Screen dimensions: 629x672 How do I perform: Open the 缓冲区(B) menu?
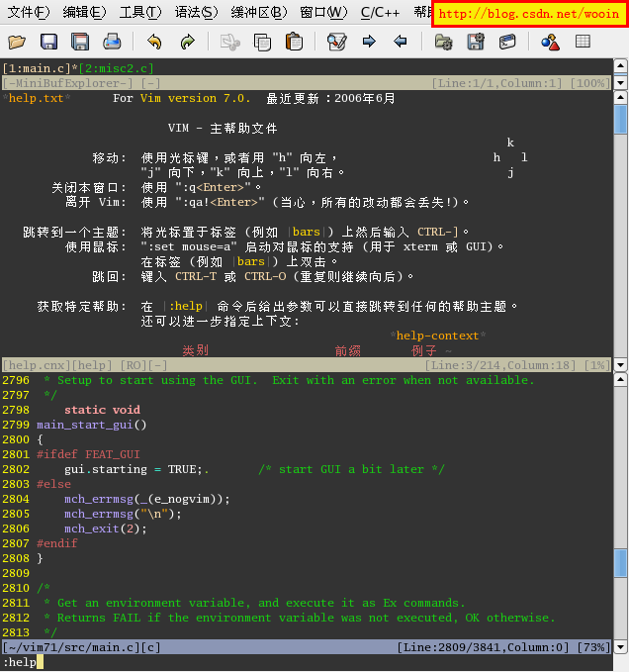(259, 13)
